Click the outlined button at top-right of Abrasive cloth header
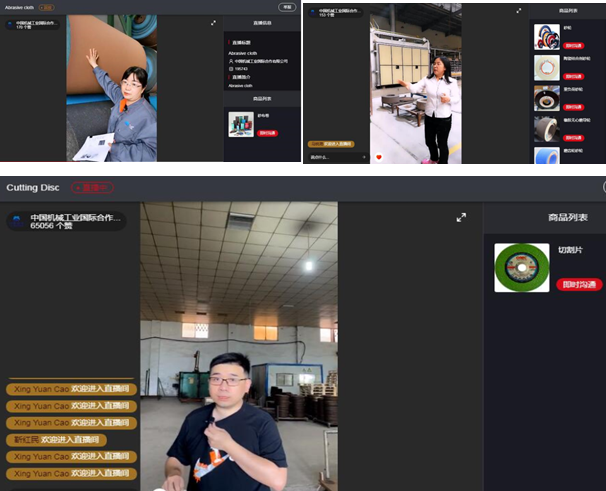Screen dimensions: 606x491 coord(287,7)
